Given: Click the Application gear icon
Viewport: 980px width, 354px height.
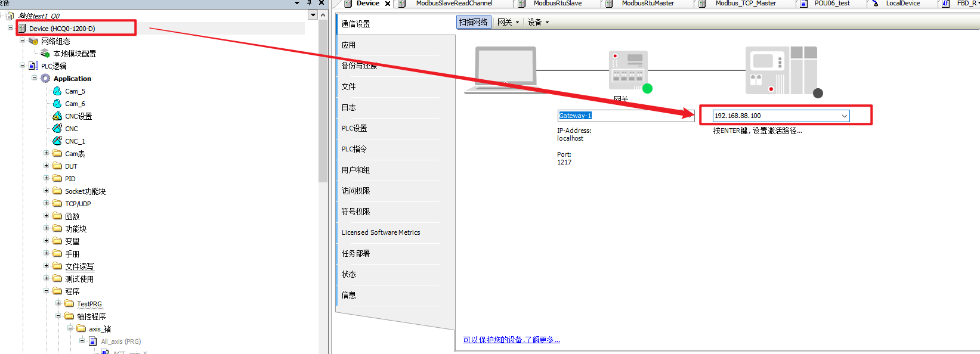Looking at the screenshot, I should 45,79.
